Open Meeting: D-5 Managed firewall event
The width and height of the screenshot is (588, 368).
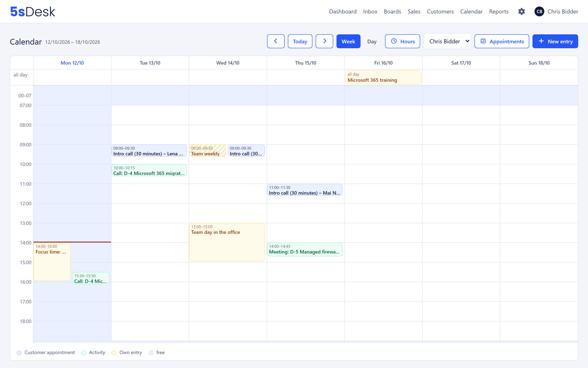coord(305,249)
